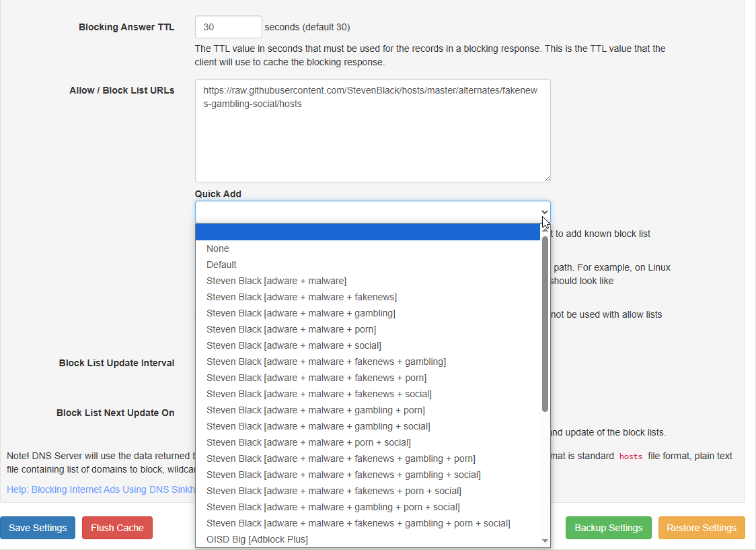Pick Steven Black [adware + malware + fakenews + social]

[x=368, y=394]
